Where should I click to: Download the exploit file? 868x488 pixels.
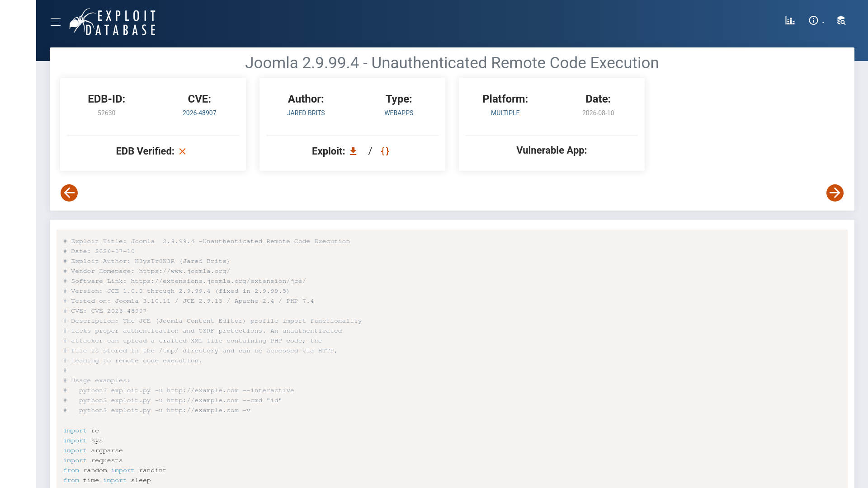pyautogui.click(x=353, y=151)
